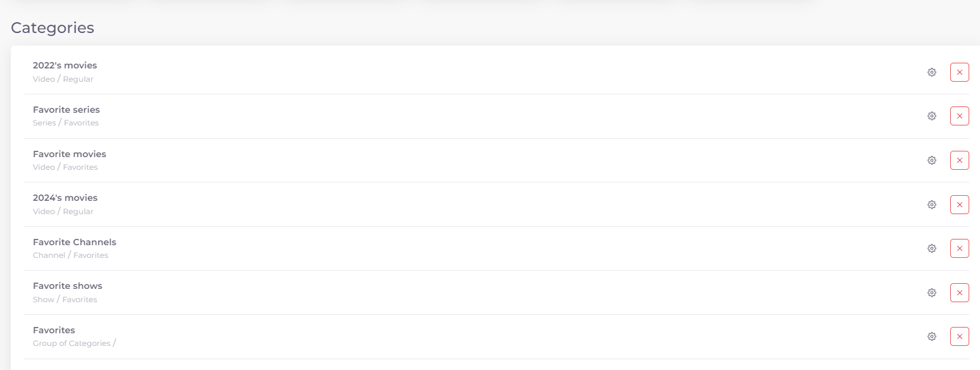Screen dimensions: 980x370
Task: Open settings for 2024's movies category
Action: click(x=932, y=205)
